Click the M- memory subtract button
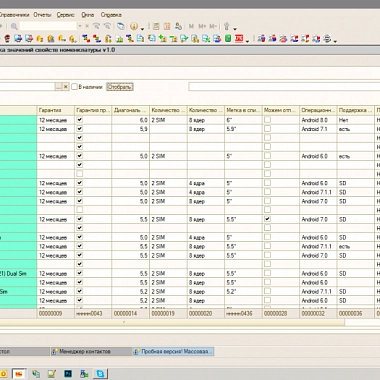Viewport: 380px width, 380px height. click(x=213, y=26)
